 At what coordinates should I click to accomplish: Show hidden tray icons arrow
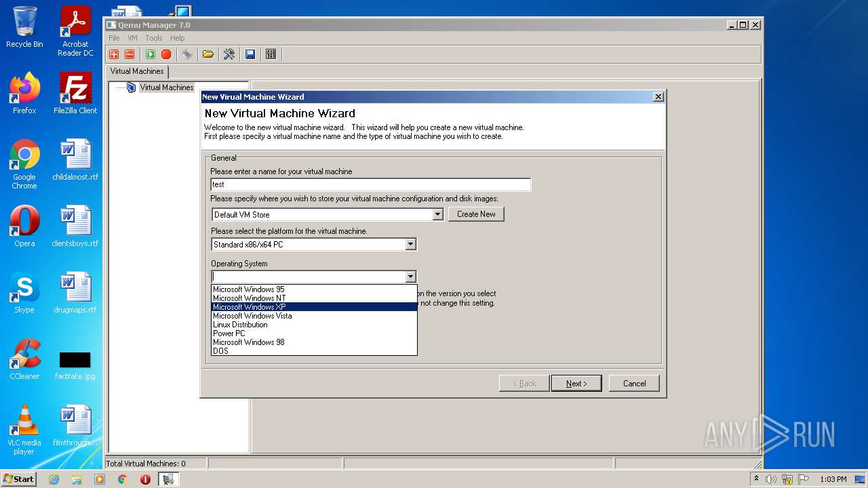tap(757, 479)
